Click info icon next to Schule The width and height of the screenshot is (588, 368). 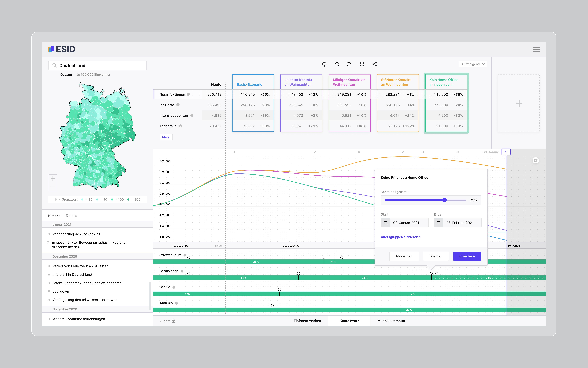tap(174, 287)
